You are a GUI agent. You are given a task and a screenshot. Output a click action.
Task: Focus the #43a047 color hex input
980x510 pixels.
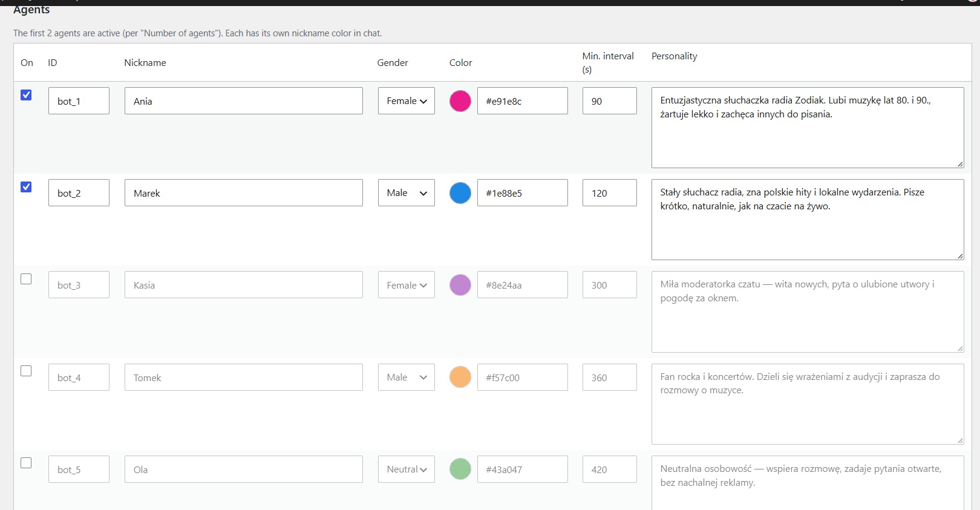pyautogui.click(x=523, y=469)
